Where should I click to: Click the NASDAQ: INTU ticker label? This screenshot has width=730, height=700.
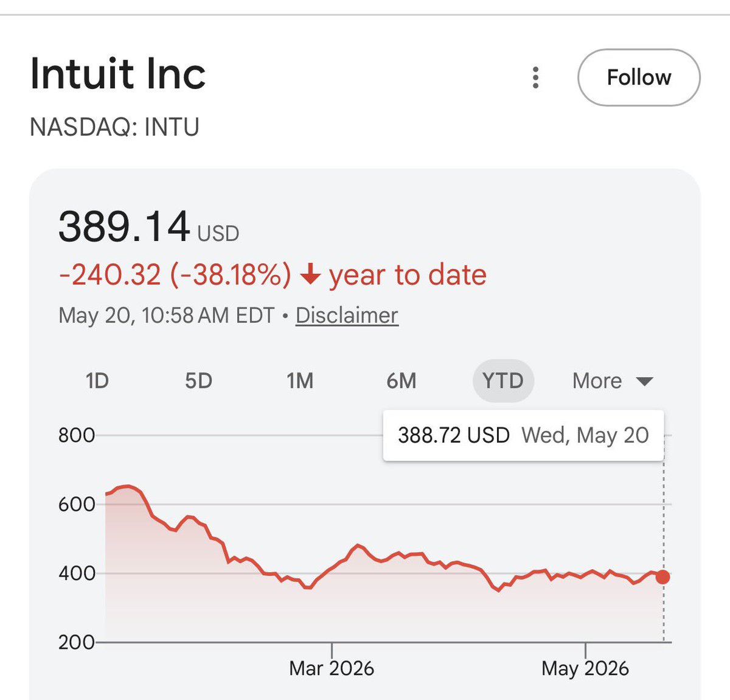114,127
